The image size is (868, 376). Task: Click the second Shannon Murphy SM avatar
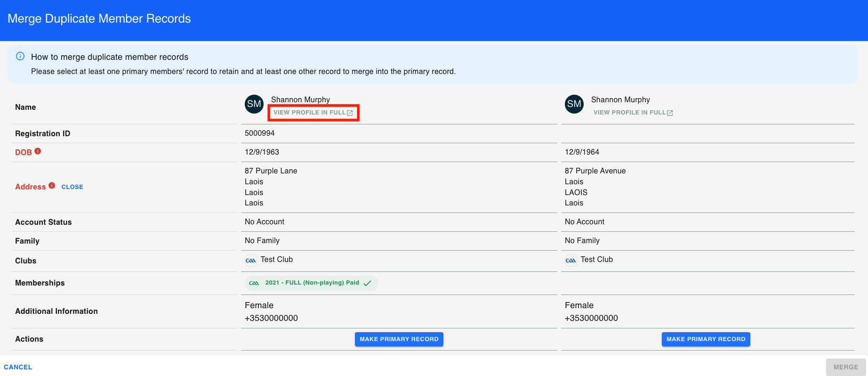(574, 104)
